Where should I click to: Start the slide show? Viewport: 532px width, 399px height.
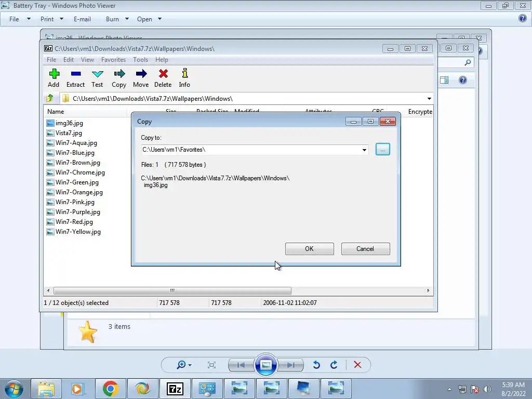click(x=266, y=365)
